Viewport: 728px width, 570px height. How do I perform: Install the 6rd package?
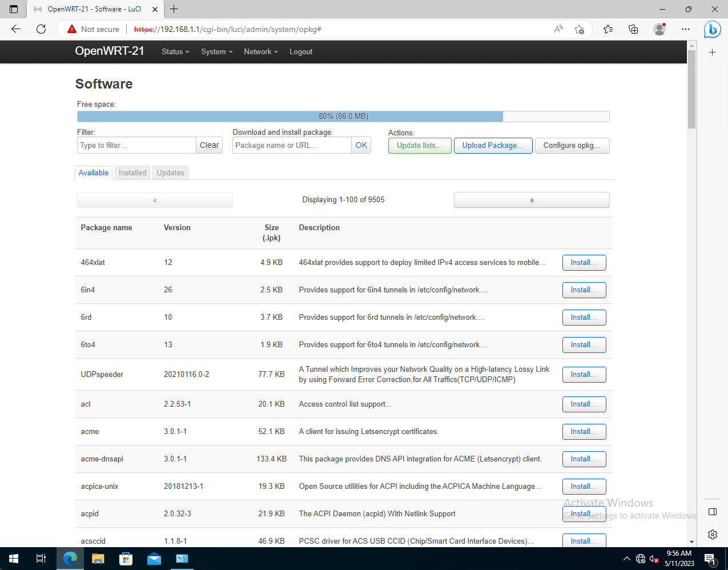[584, 318]
